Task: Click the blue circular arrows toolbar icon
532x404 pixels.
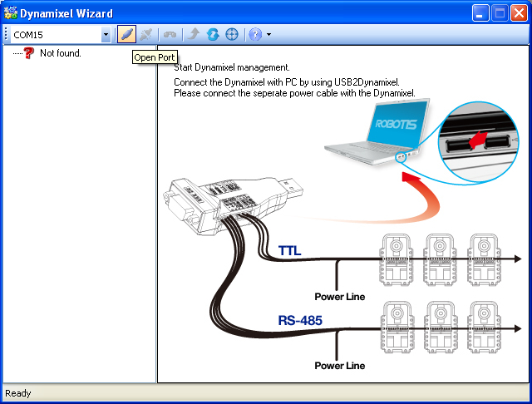Action: click(212, 34)
